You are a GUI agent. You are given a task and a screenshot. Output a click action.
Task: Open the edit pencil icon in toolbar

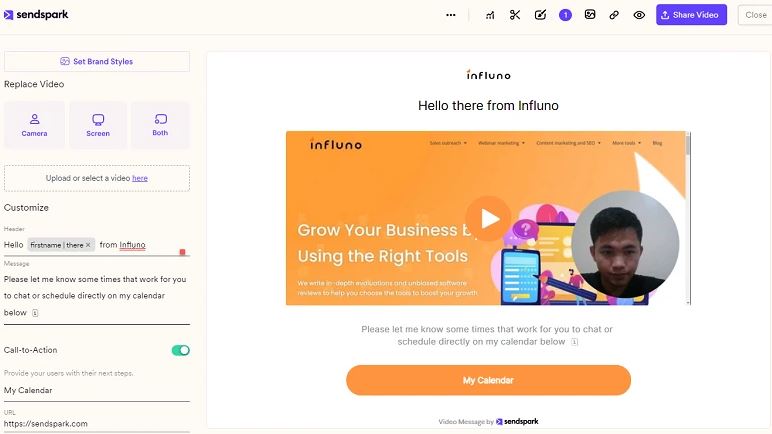540,15
